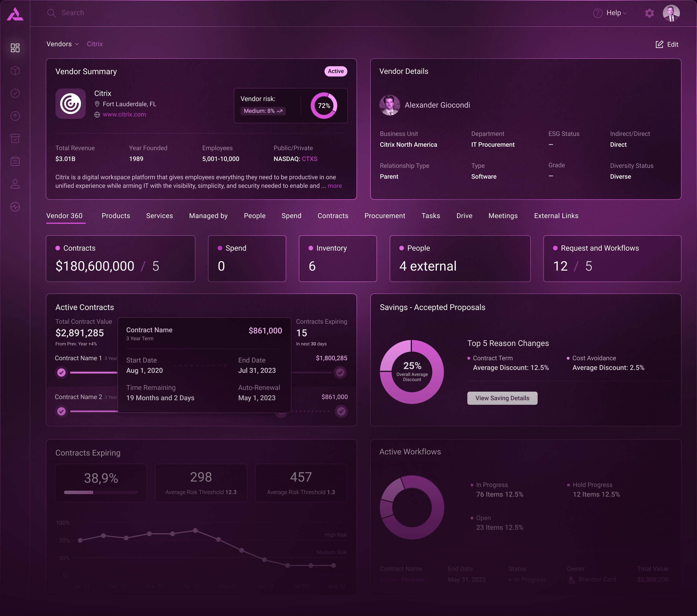Open the Spend summary card
697x616 pixels.
click(x=247, y=259)
